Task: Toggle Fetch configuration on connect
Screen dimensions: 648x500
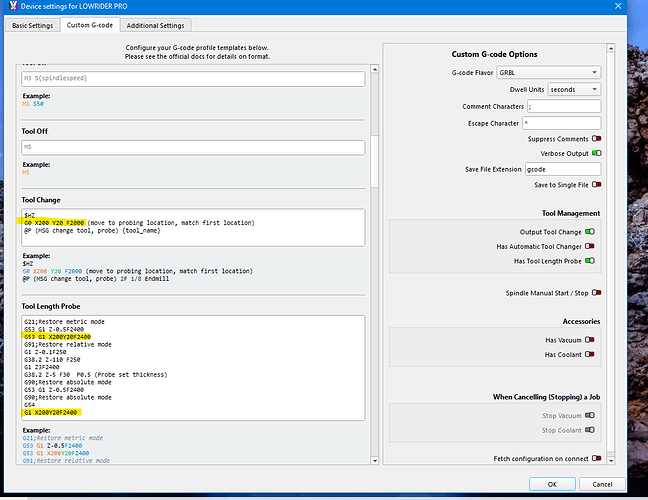Action: (596, 458)
